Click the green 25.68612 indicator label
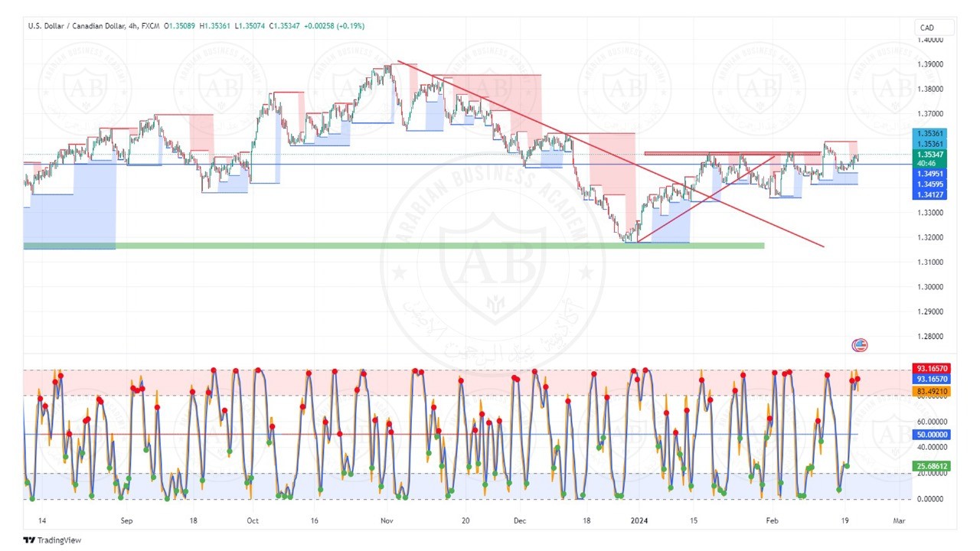This screenshot has height=551, width=980. [931, 466]
